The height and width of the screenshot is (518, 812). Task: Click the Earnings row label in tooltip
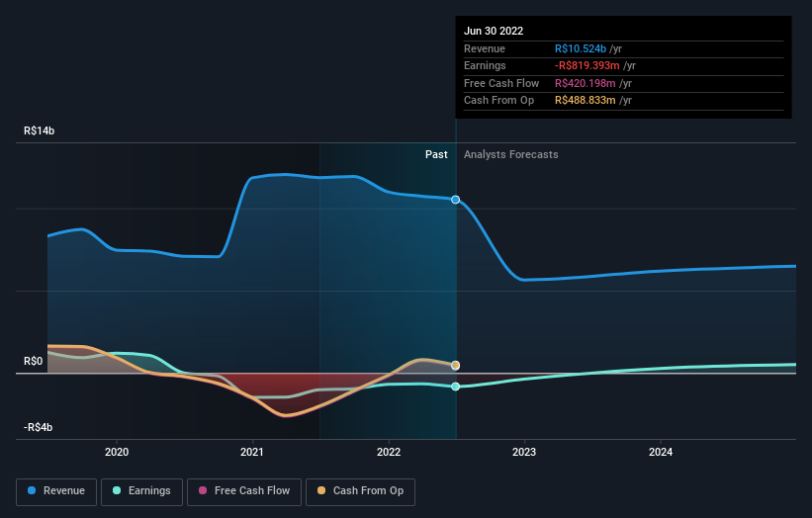(485, 65)
